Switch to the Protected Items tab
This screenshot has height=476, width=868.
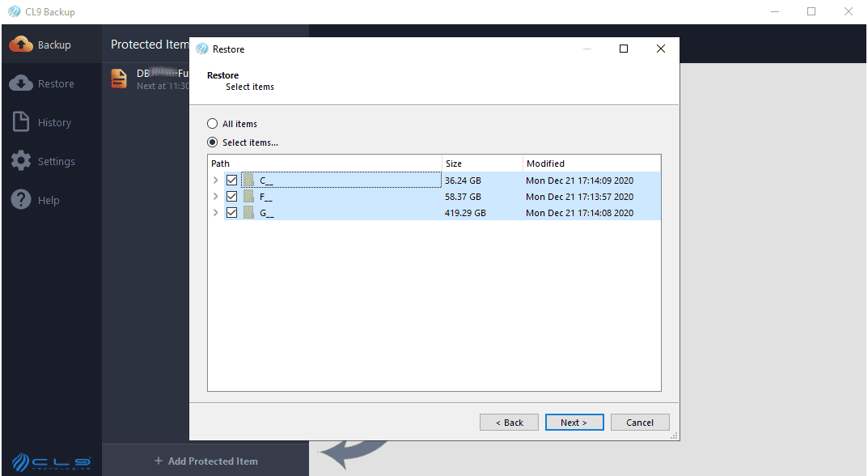[149, 45]
